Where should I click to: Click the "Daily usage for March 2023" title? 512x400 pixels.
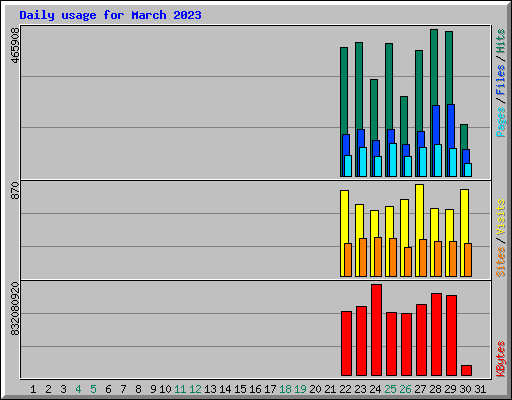pos(110,15)
